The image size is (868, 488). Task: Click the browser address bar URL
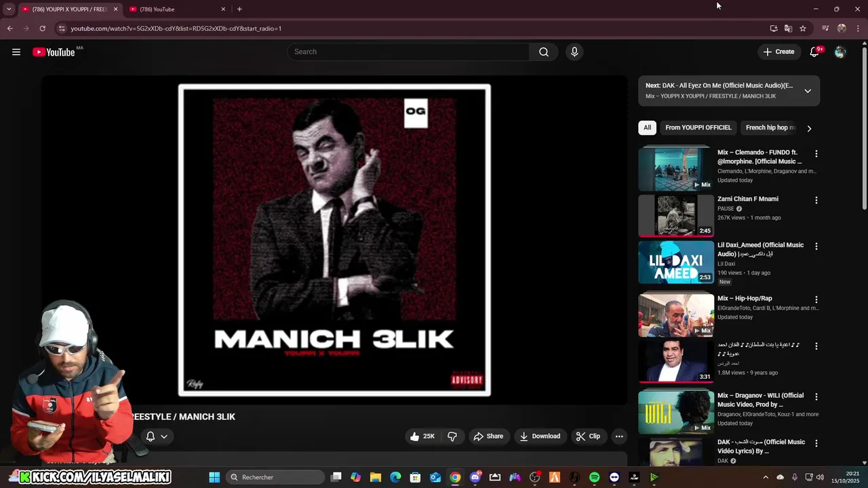tap(176, 28)
